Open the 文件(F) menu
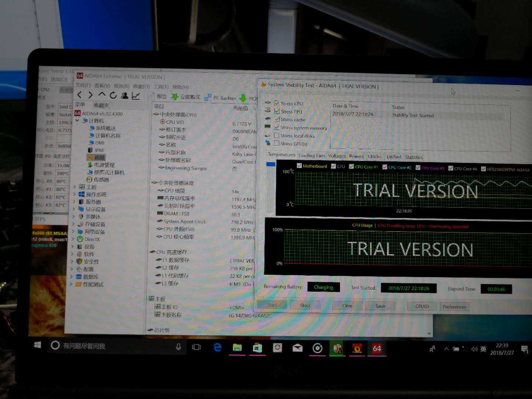Image resolution: width=532 pixels, height=399 pixels. [83, 85]
